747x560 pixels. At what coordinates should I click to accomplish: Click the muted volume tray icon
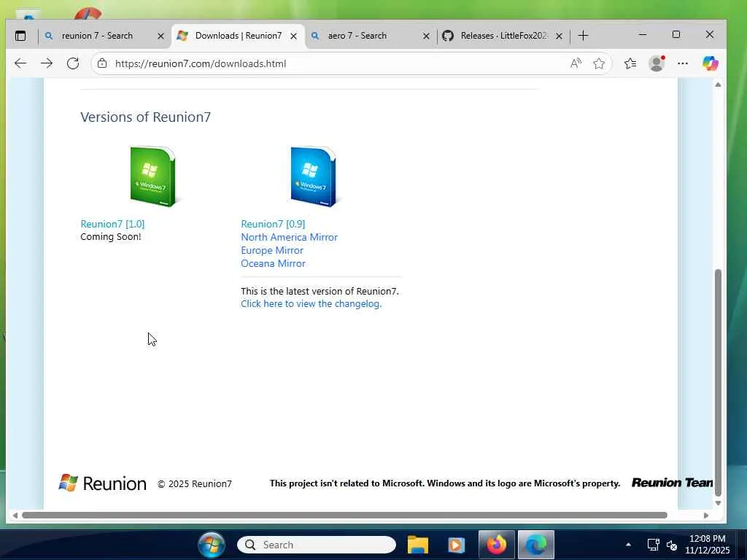[x=672, y=545]
